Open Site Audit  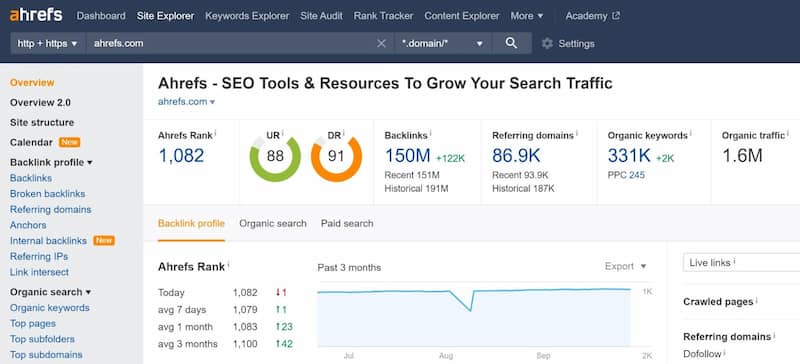tap(321, 16)
